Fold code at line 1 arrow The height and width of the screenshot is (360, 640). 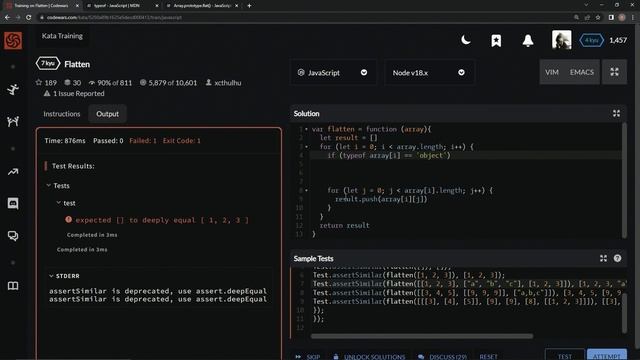coord(307,129)
